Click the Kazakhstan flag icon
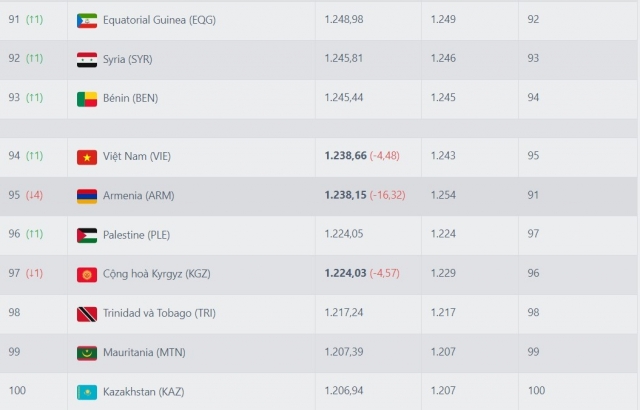This screenshot has height=410, width=640. [87, 392]
